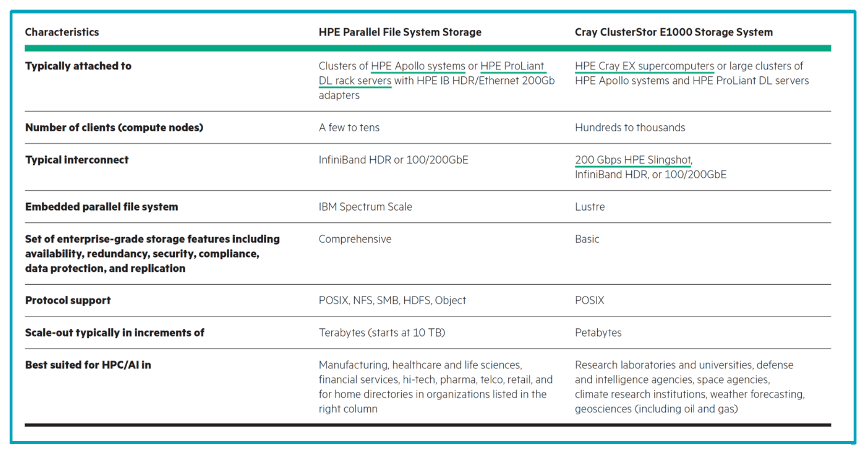Select the HPE Parallel File System Storage header

pos(399,32)
